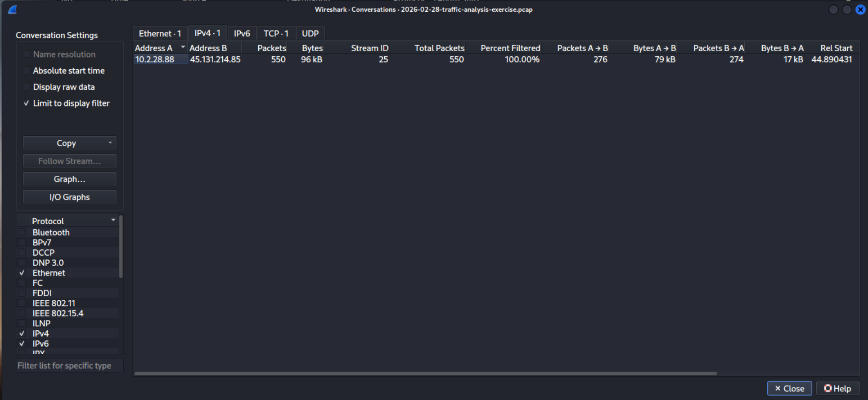Sort by Address A column header
Image resolution: width=868 pixels, height=400 pixels.
tap(161, 48)
